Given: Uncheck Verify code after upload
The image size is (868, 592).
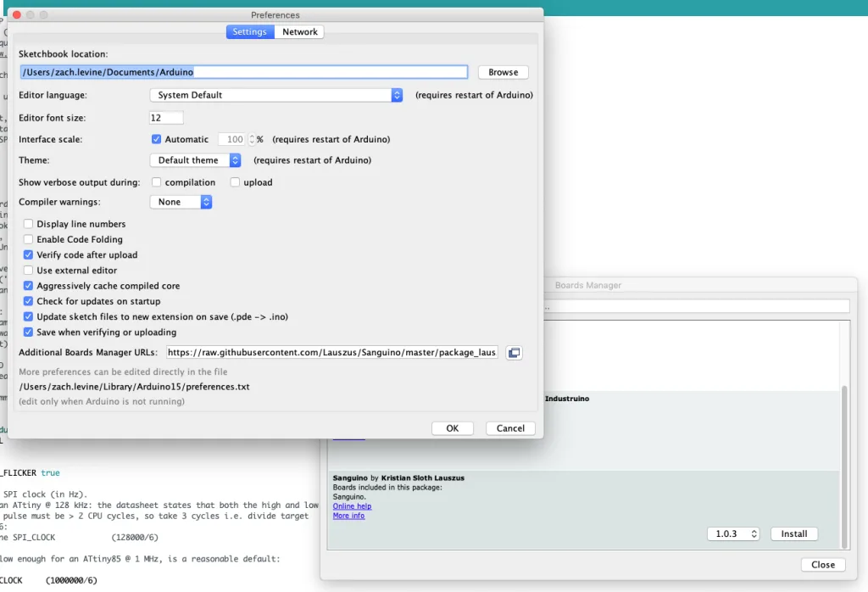Looking at the screenshot, I should click(x=29, y=254).
